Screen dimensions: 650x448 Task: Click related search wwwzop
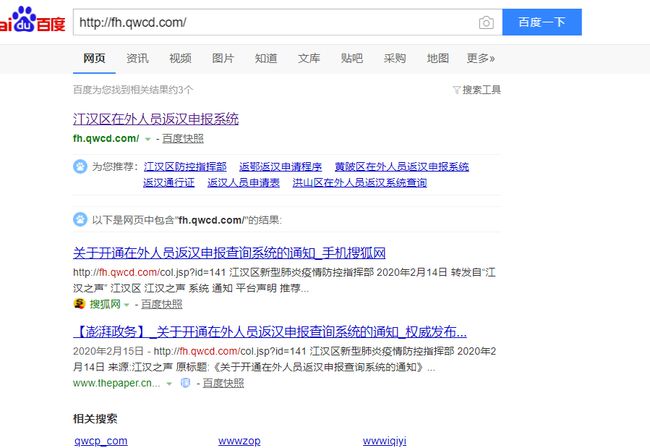pyautogui.click(x=238, y=440)
